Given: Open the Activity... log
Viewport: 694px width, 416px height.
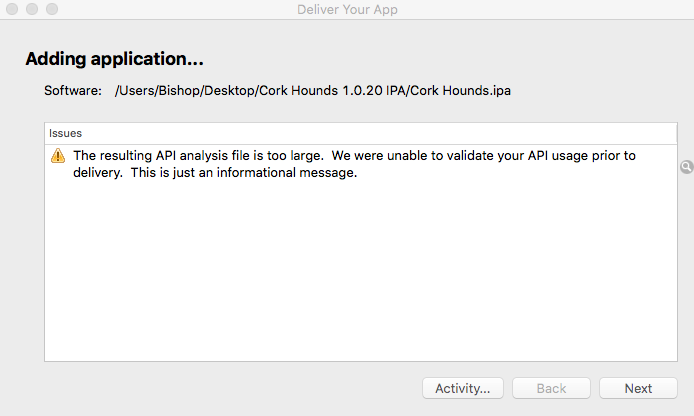Looking at the screenshot, I should (462, 388).
